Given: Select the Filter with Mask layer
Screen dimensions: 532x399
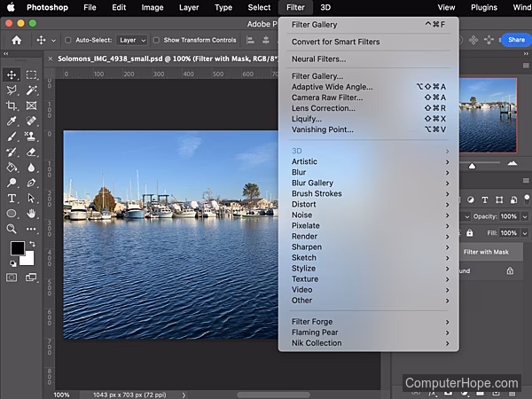Looking at the screenshot, I should [491, 252].
